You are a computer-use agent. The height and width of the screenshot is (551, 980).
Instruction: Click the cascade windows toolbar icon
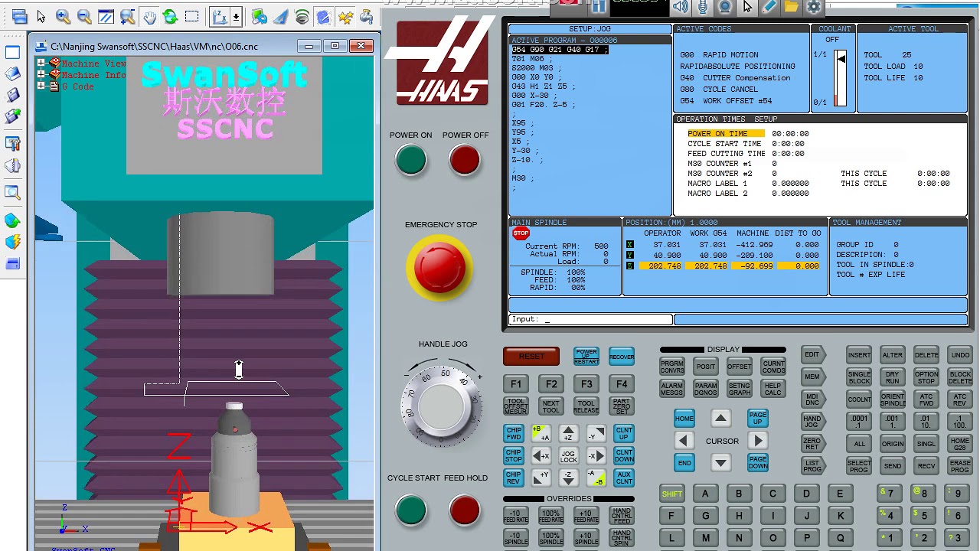pyautogui.click(x=20, y=16)
